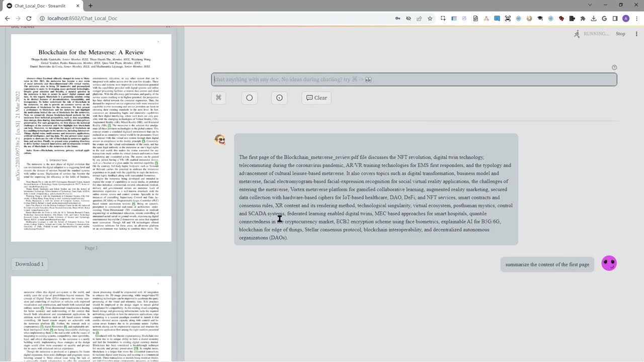Click the face-scan frame extension icon
Image resolution: width=644 pixels, height=362 pixels.
[508, 19]
